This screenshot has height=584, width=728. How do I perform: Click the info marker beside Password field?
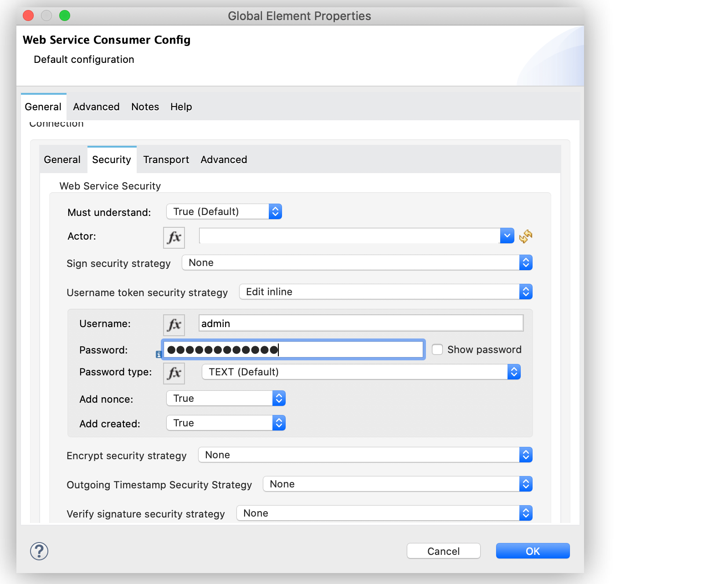(159, 354)
